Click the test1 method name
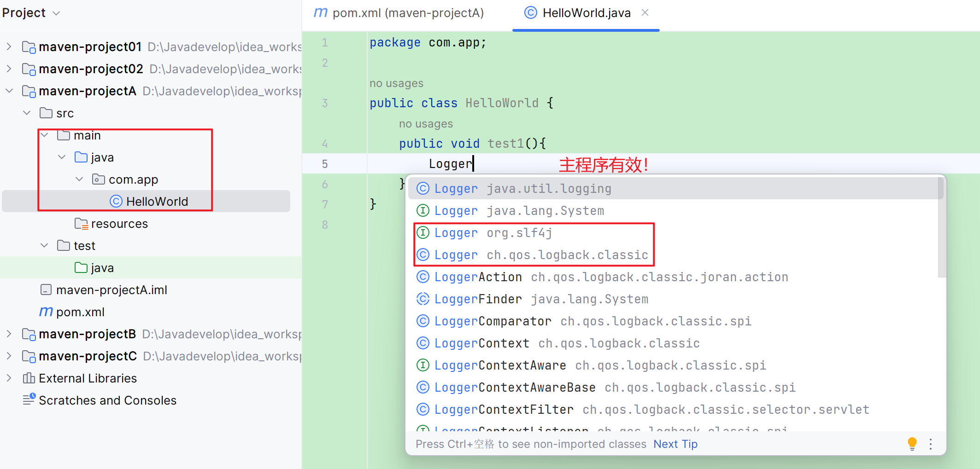 pos(506,144)
